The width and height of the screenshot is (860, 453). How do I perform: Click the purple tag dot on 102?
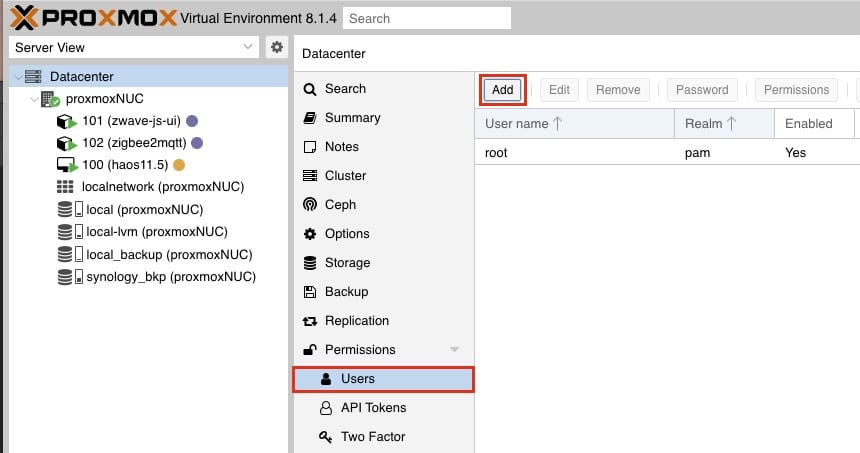(197, 143)
